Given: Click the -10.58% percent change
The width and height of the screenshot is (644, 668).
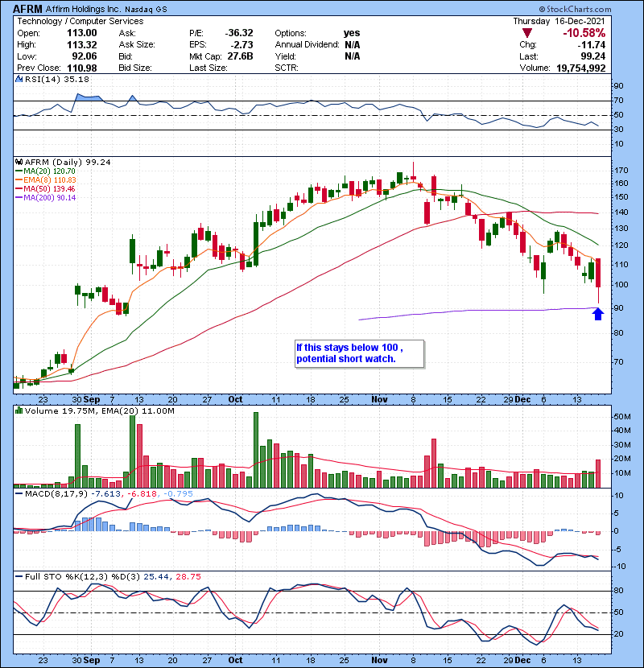Looking at the screenshot, I should coord(584,33).
